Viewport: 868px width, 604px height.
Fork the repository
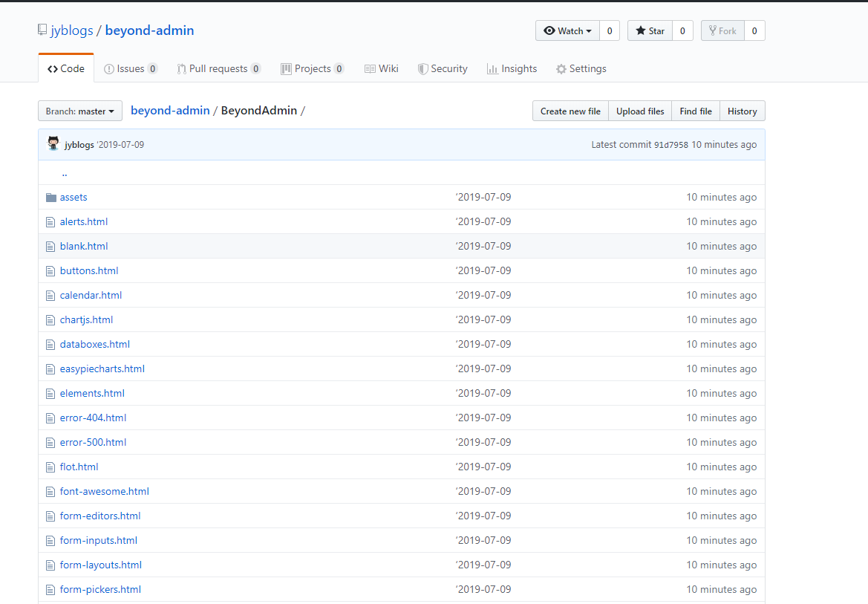[x=722, y=31]
